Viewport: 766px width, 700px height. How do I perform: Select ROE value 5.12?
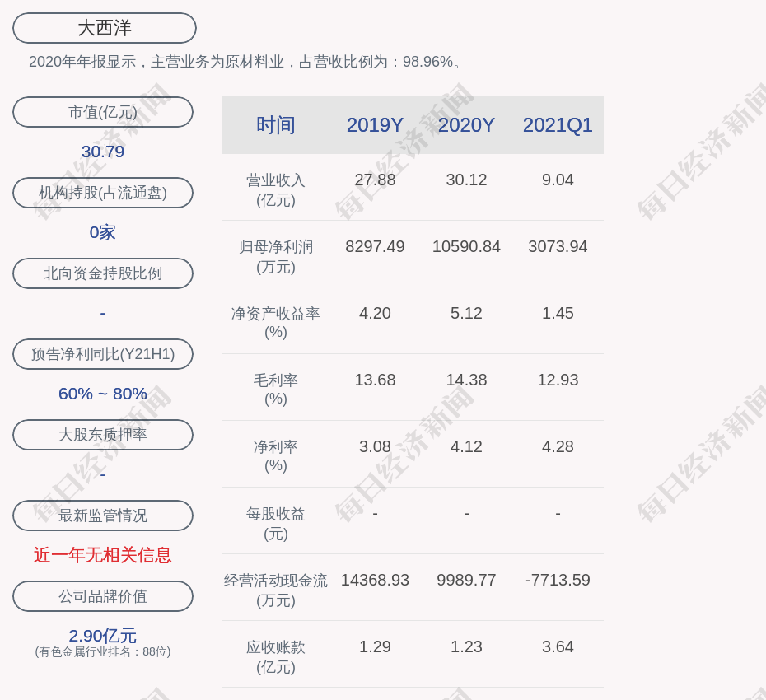[x=466, y=313]
